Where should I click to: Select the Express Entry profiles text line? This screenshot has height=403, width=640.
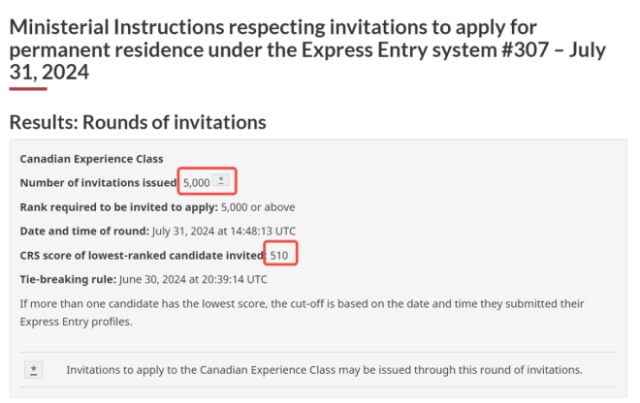76,322
